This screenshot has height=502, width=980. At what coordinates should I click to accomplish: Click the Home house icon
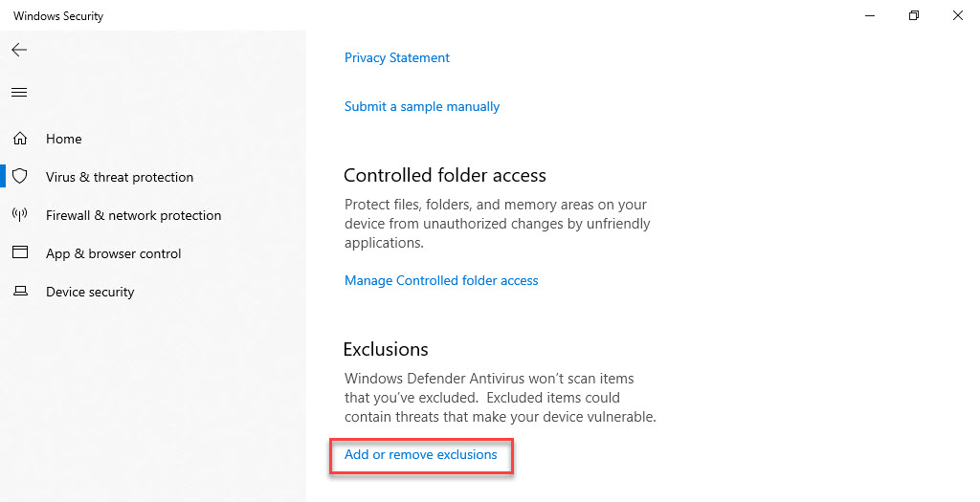tap(20, 139)
